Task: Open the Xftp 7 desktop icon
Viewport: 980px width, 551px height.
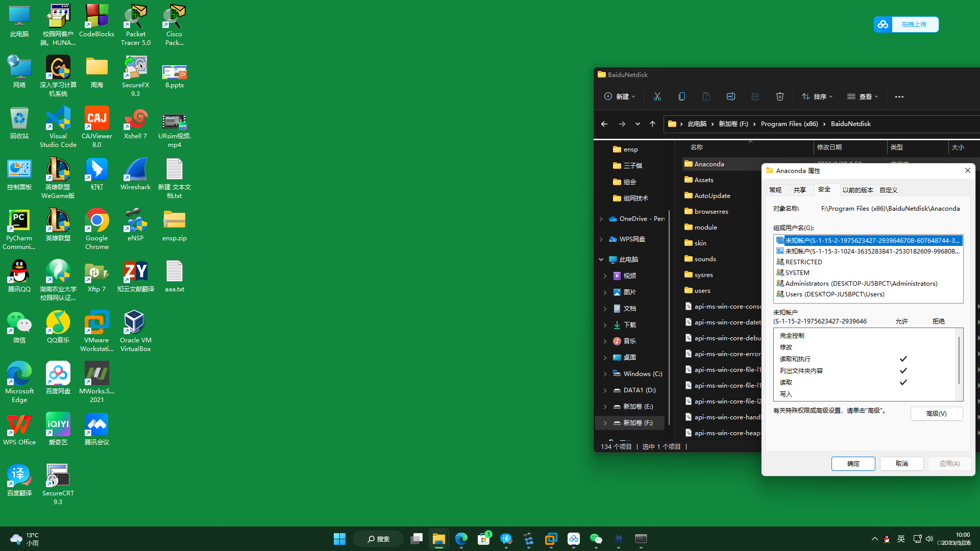Action: tap(96, 276)
